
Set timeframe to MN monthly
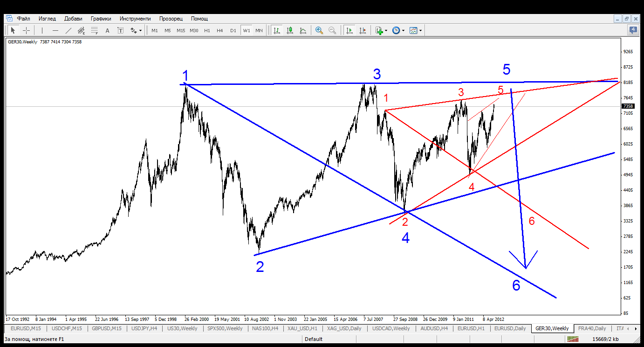[259, 30]
